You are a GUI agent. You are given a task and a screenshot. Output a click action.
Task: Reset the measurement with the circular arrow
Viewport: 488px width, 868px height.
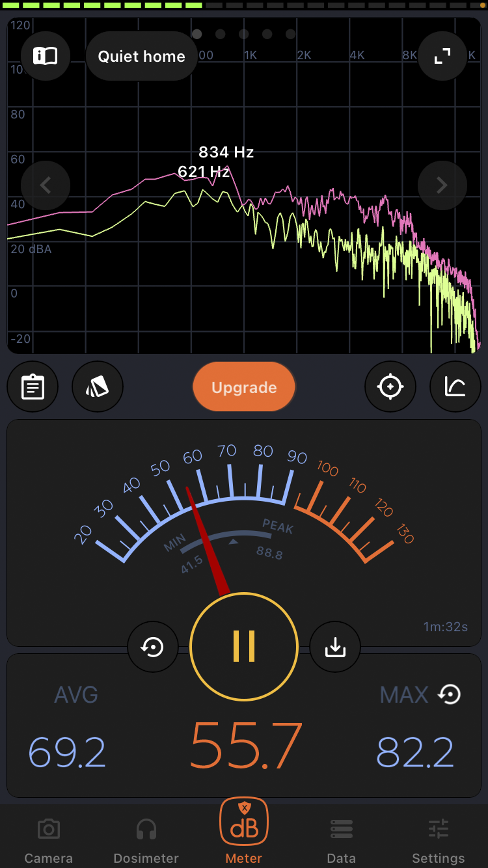[153, 647]
